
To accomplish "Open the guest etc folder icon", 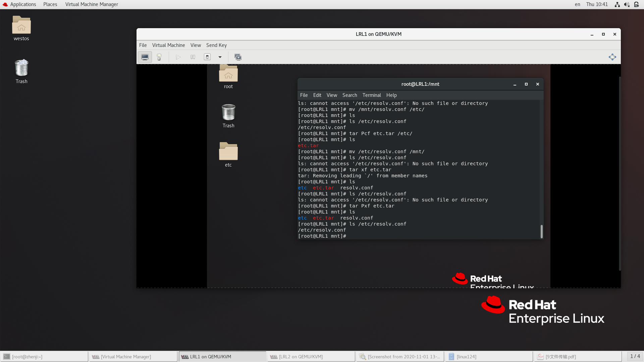I will coord(228,152).
